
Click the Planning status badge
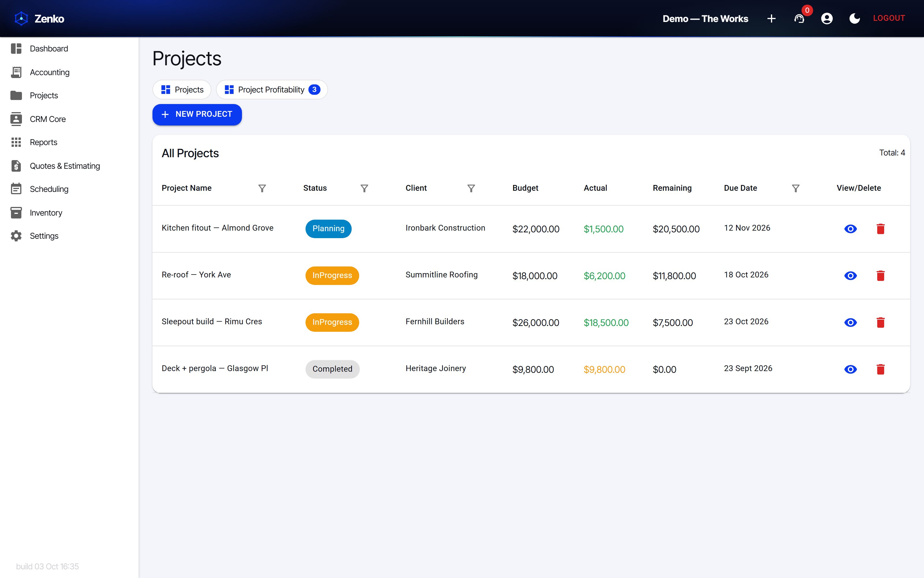[x=328, y=229]
